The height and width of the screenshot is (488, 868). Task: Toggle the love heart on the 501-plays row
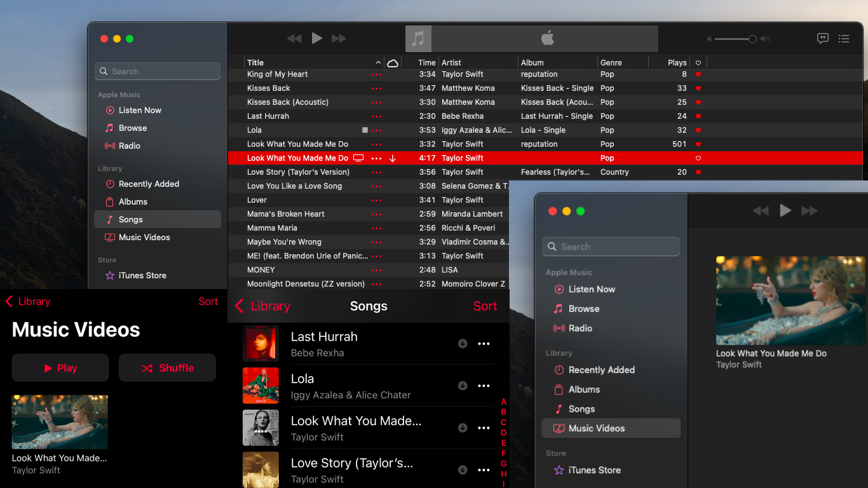click(x=698, y=144)
